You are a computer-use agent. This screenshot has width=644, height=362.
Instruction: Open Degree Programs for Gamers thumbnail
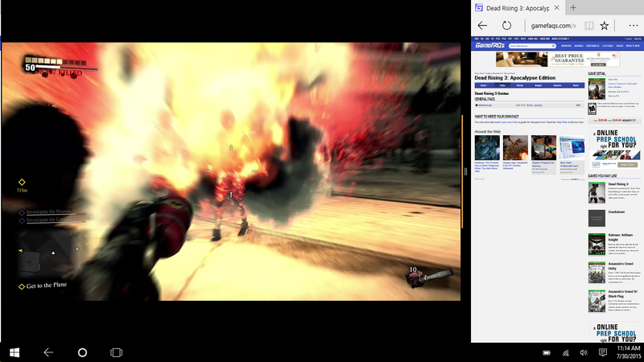544,148
